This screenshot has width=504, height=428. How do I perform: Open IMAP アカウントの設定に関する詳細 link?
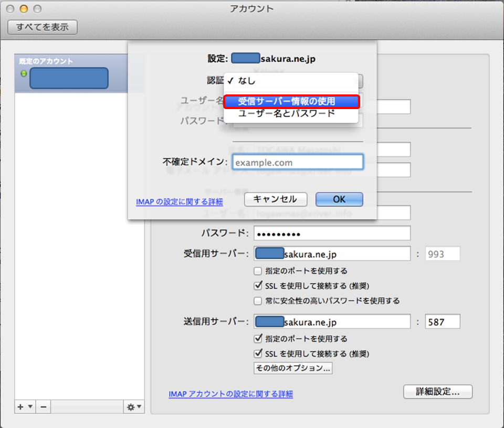[x=230, y=394]
